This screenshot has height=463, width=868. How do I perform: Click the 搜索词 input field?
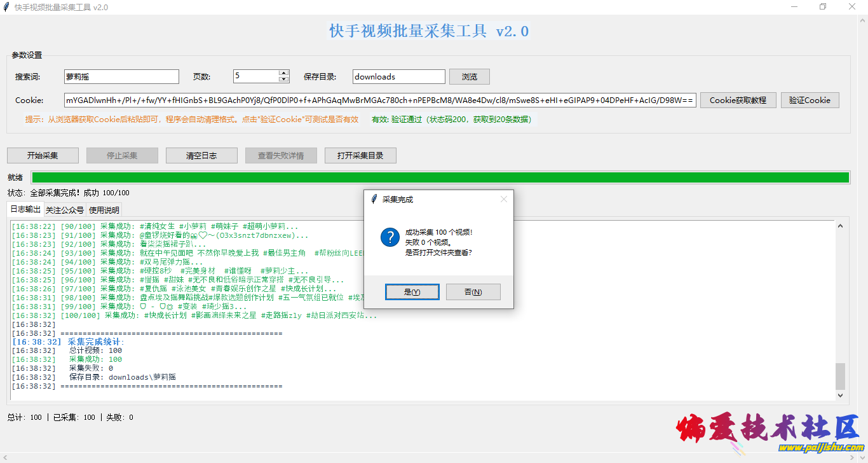click(121, 76)
